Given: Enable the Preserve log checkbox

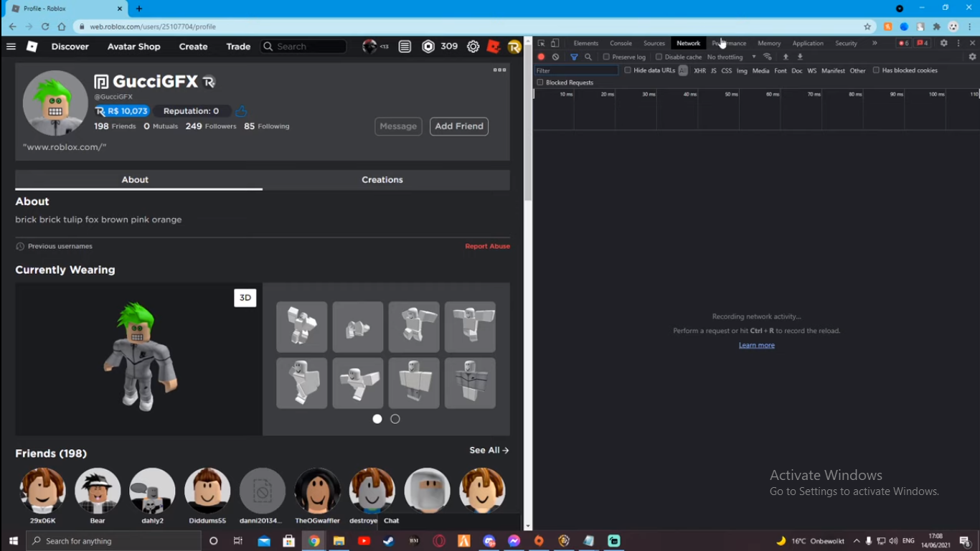Looking at the screenshot, I should click(x=606, y=57).
